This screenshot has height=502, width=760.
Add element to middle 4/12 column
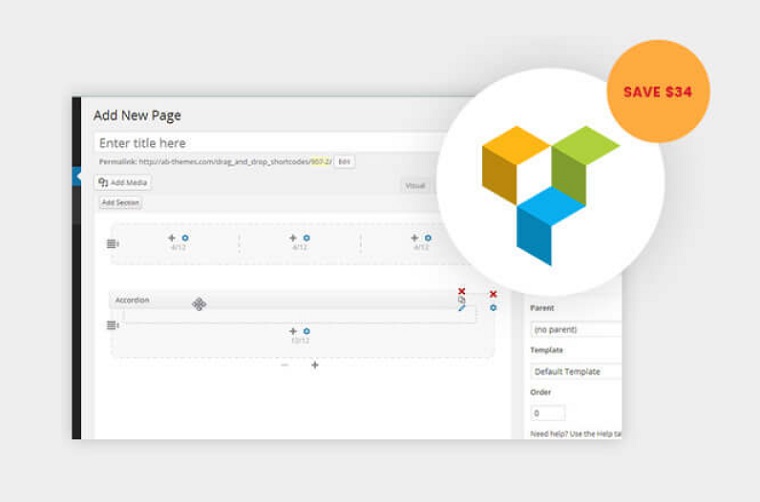[293, 238]
